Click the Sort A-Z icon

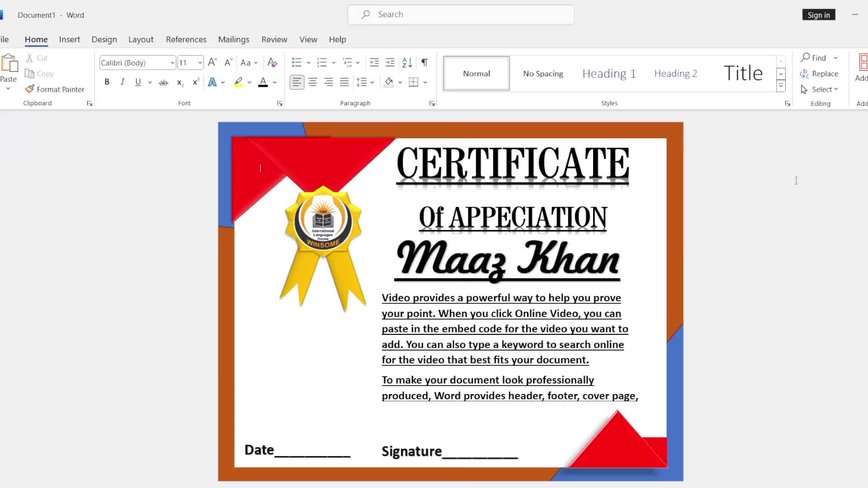pyautogui.click(x=407, y=62)
